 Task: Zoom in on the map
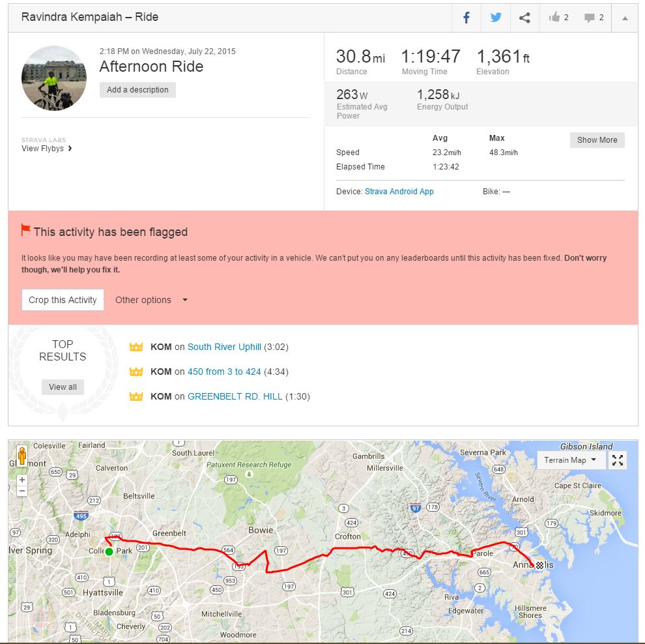coord(22,480)
